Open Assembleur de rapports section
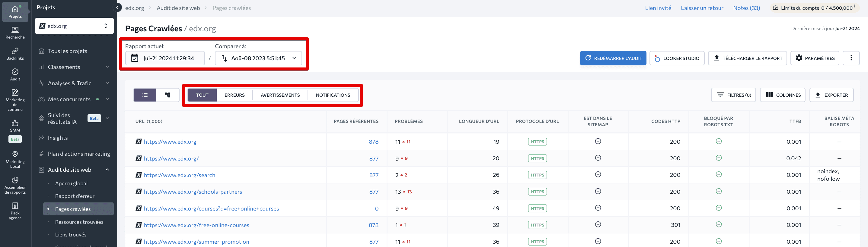The height and width of the screenshot is (247, 868). pyautogui.click(x=15, y=186)
